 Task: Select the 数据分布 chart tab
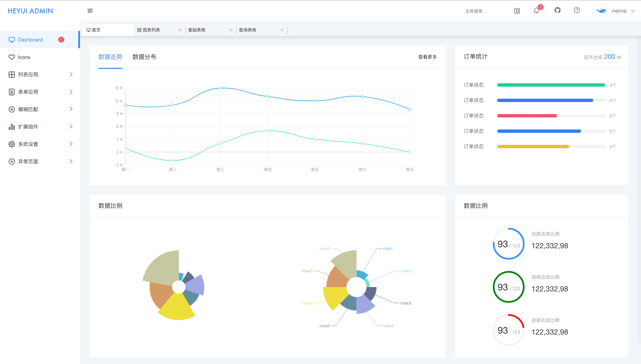145,57
